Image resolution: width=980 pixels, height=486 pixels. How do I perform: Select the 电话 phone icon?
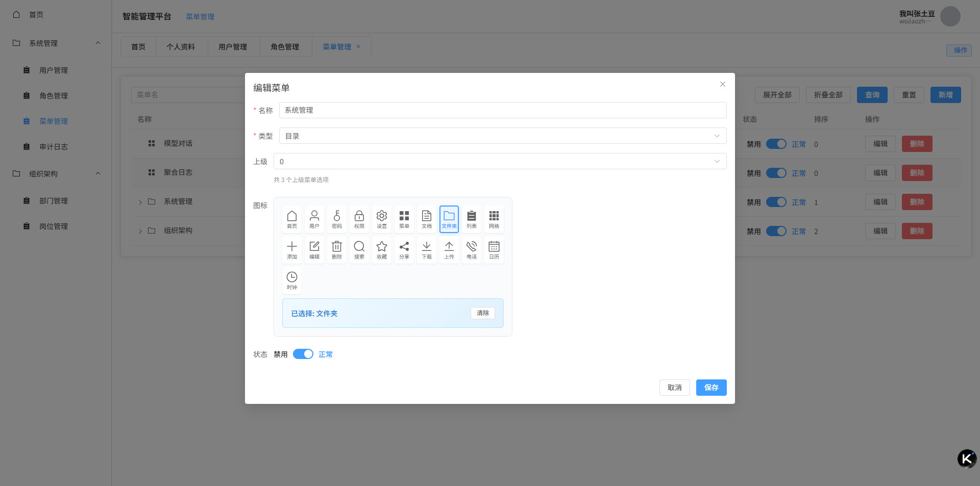point(472,250)
